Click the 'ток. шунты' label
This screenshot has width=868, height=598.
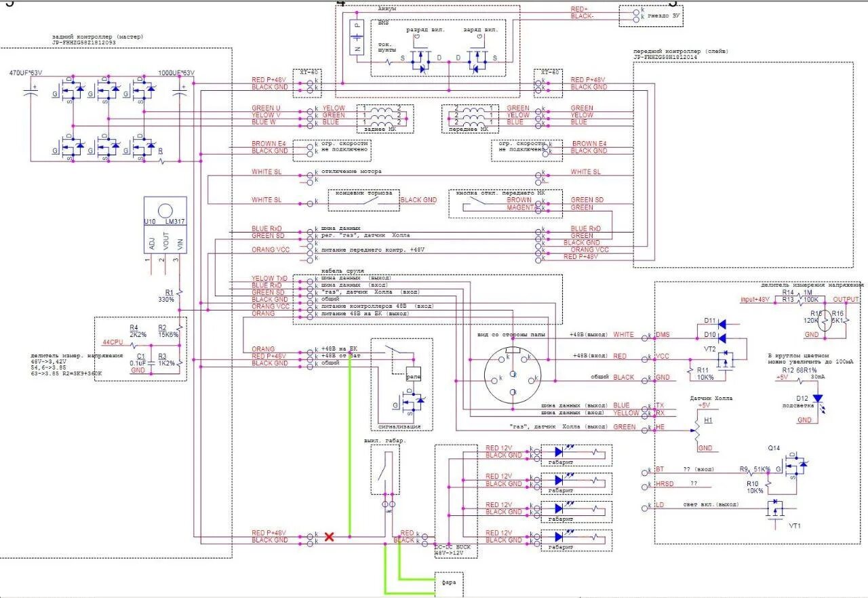[389, 47]
